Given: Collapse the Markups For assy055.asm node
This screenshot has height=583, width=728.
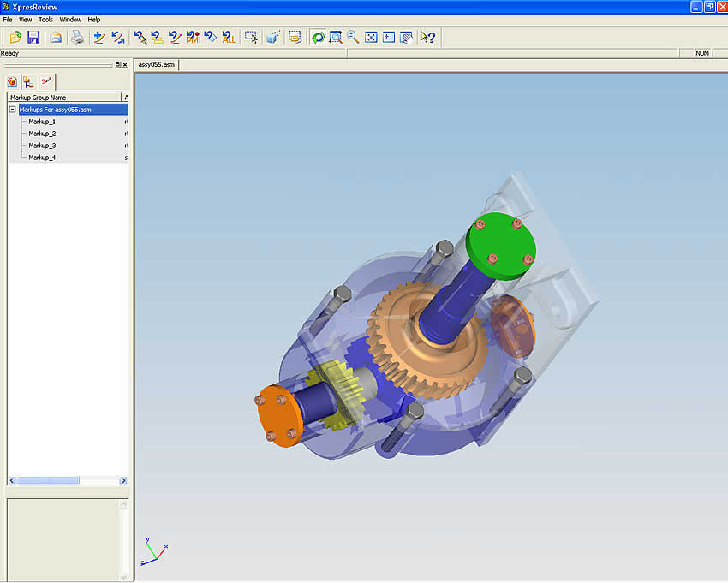Looking at the screenshot, I should tap(13, 110).
